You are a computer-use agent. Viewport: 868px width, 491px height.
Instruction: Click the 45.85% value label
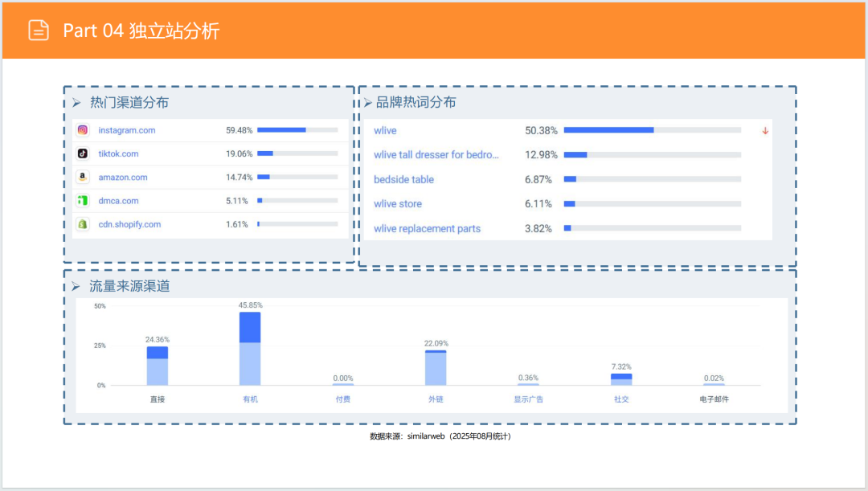pos(251,305)
